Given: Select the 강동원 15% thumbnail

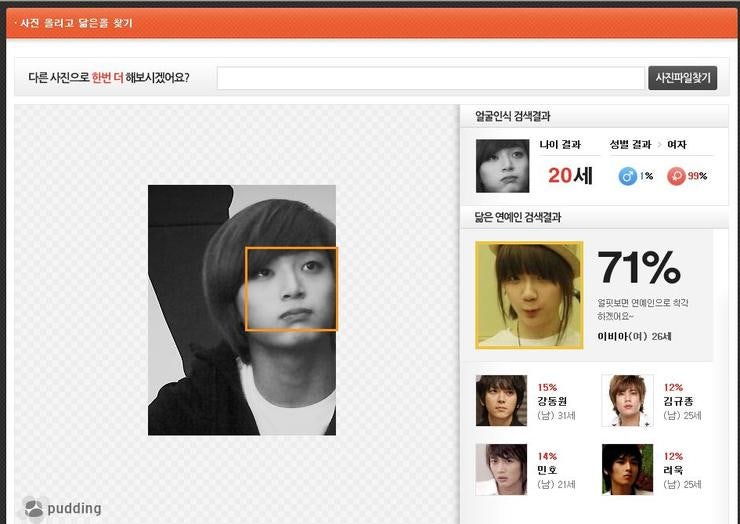Looking at the screenshot, I should pyautogui.click(x=501, y=400).
